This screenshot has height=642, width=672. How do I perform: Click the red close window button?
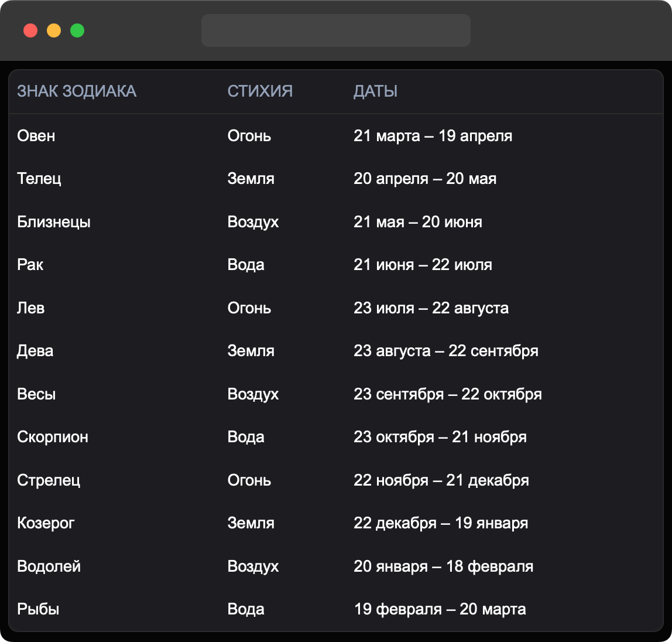pos(30,30)
